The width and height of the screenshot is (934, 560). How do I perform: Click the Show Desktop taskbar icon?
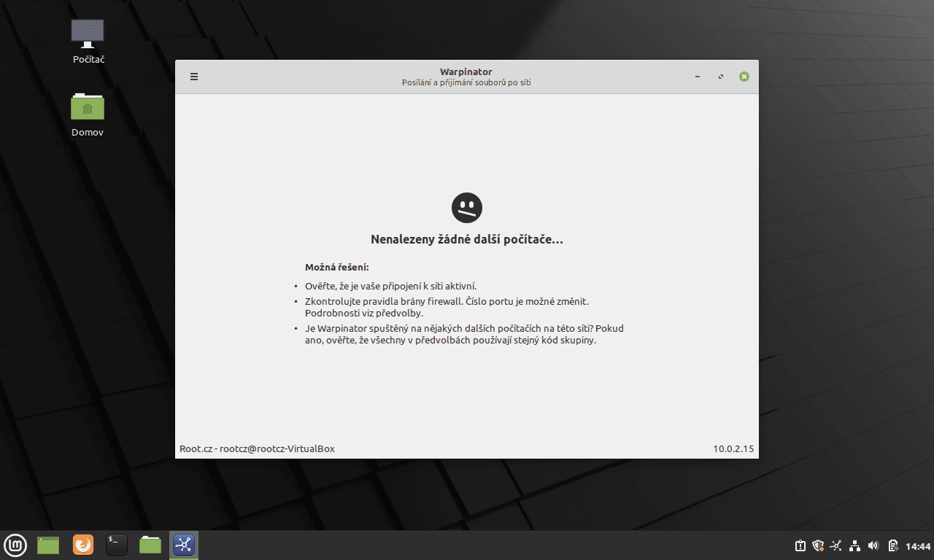[x=47, y=545]
